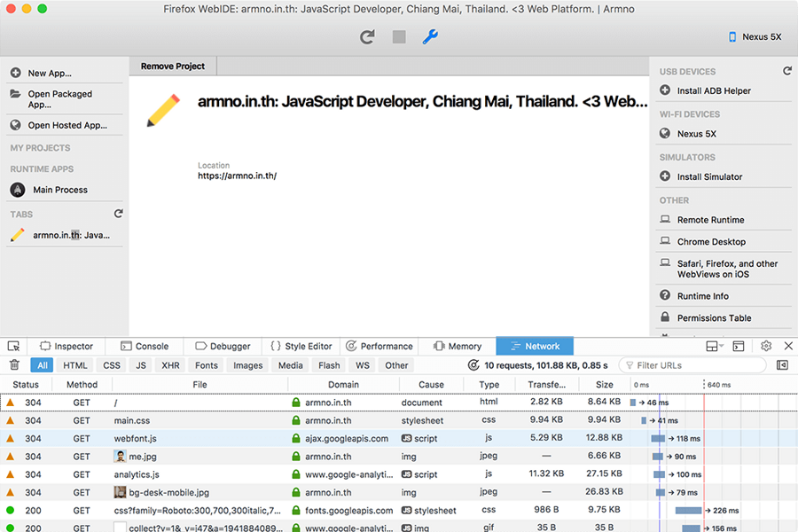Screen dimensions: 798x532
Task: Activate the element picker icon
Action: pyautogui.click(x=13, y=346)
